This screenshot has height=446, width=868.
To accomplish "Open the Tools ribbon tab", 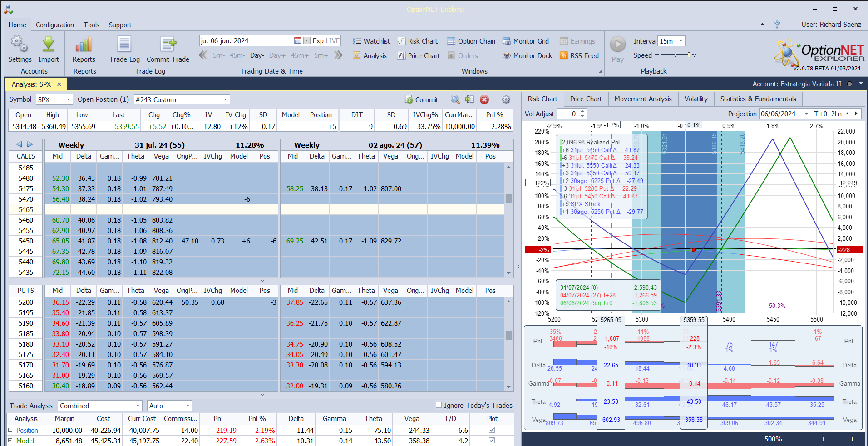I will (x=91, y=25).
